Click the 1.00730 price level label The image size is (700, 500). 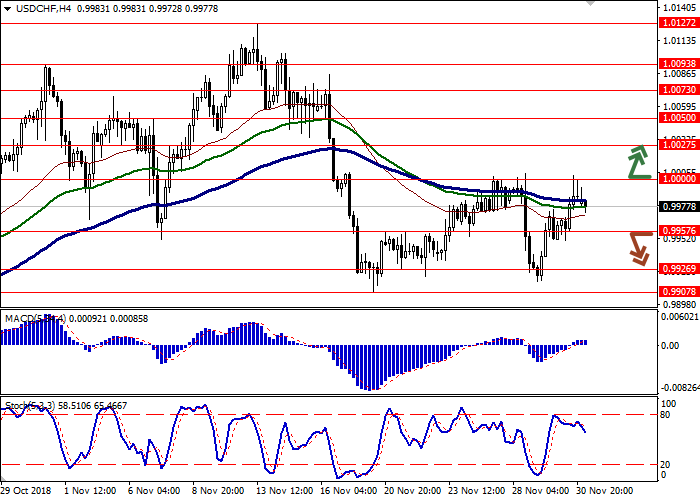click(x=677, y=89)
